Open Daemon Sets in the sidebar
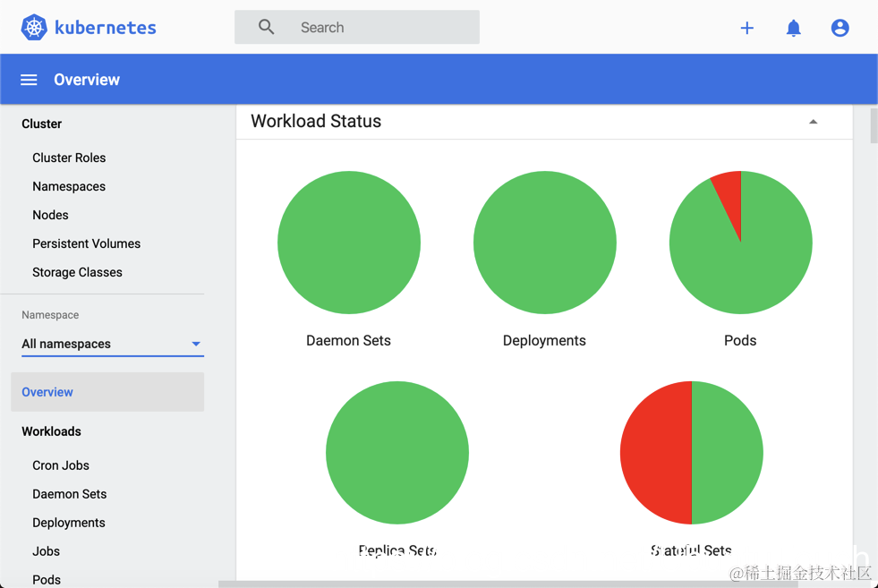This screenshot has width=878, height=588. point(70,494)
